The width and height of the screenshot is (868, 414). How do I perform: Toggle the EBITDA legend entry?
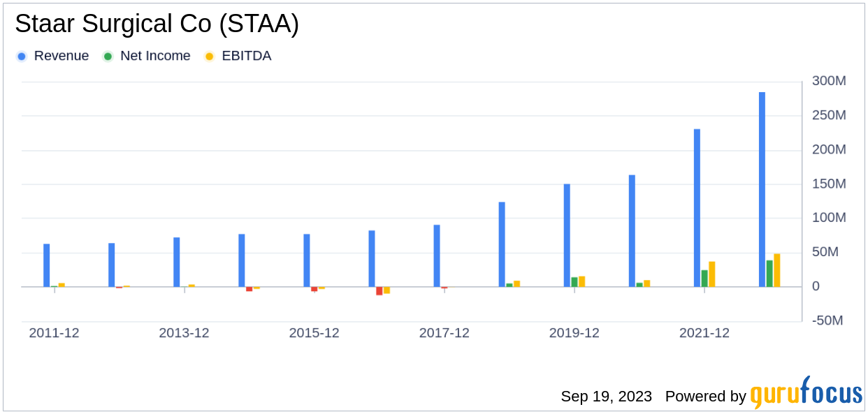tap(237, 56)
